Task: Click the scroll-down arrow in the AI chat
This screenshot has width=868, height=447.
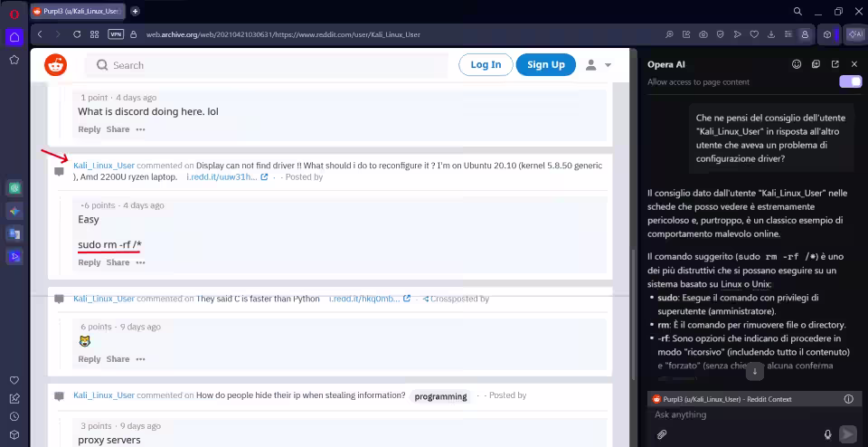Action: click(754, 372)
